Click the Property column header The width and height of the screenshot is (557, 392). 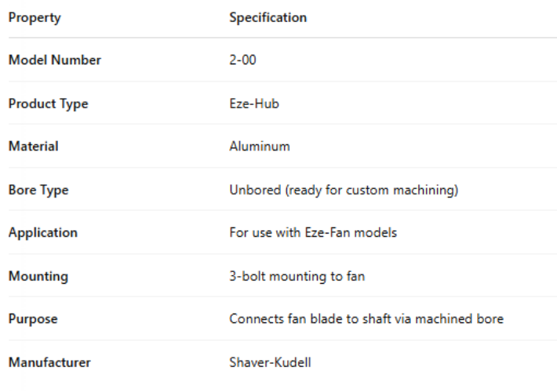point(35,17)
